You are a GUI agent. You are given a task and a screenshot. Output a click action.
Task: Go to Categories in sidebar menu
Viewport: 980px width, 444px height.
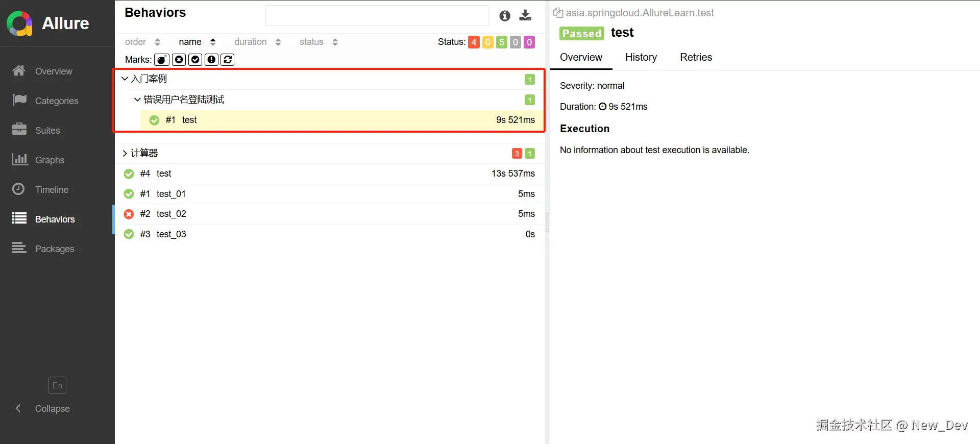click(x=57, y=101)
